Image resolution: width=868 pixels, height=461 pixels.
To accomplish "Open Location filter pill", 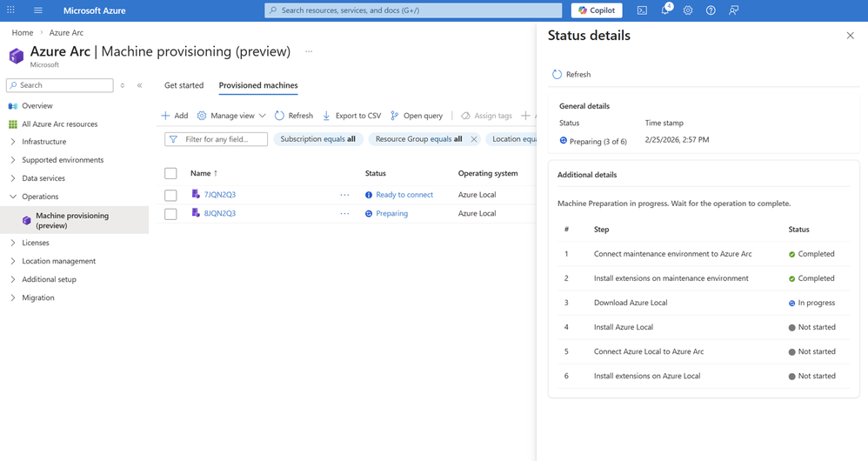I will pyautogui.click(x=511, y=139).
